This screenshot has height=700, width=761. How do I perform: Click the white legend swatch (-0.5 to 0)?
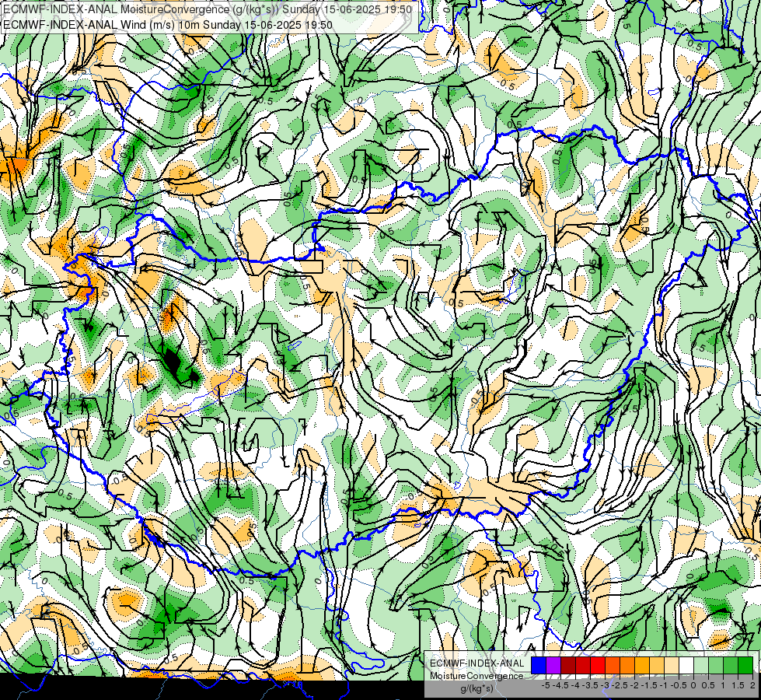click(686, 665)
